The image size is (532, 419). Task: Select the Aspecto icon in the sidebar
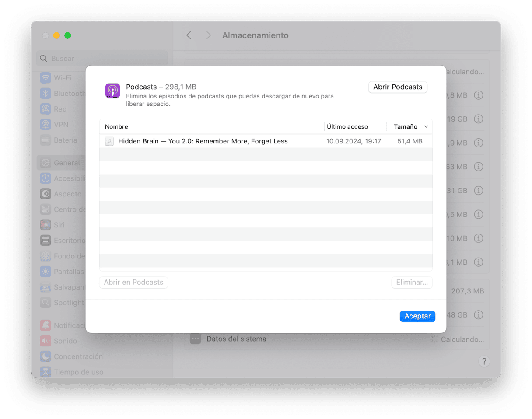45,194
